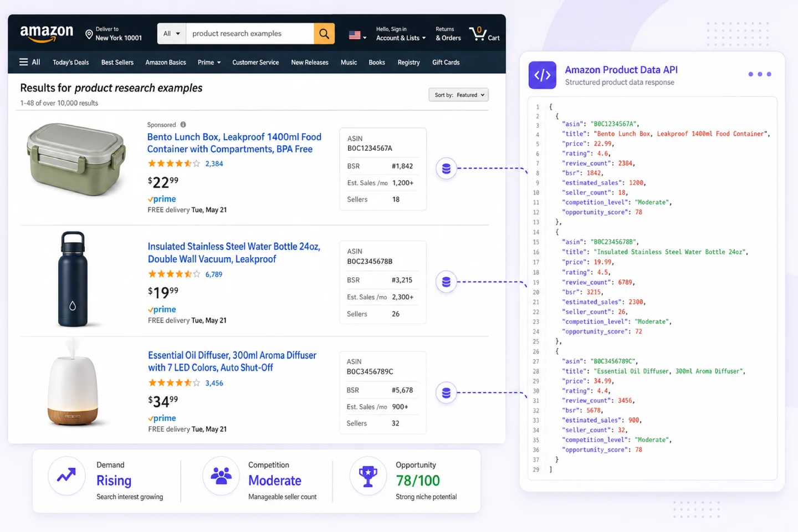
Task: Open Bento Lunch Box product title link
Action: click(x=234, y=143)
